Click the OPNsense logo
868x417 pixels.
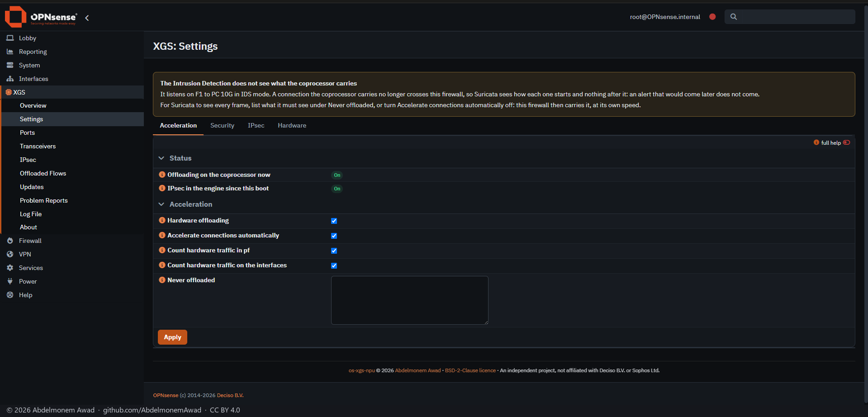41,17
